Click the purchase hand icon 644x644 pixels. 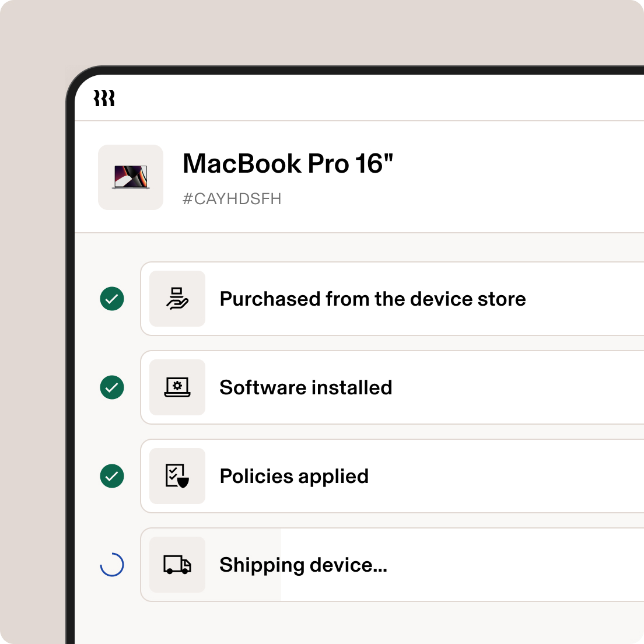coord(177,299)
